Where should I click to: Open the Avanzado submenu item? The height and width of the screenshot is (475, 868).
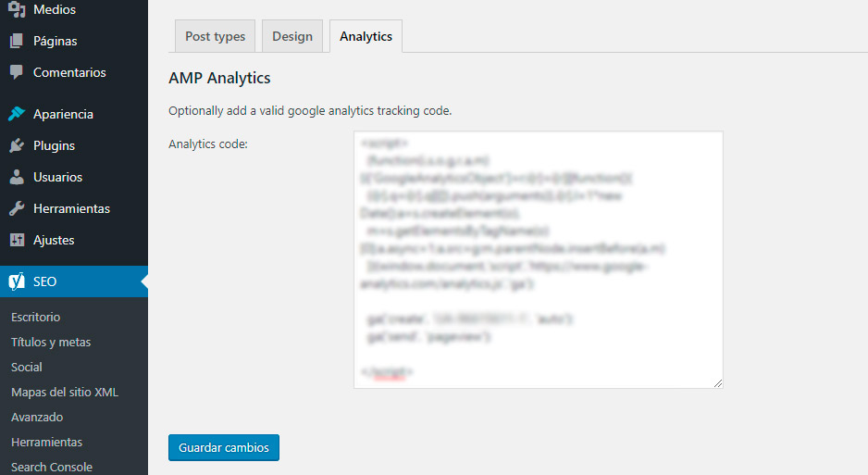pyautogui.click(x=37, y=417)
